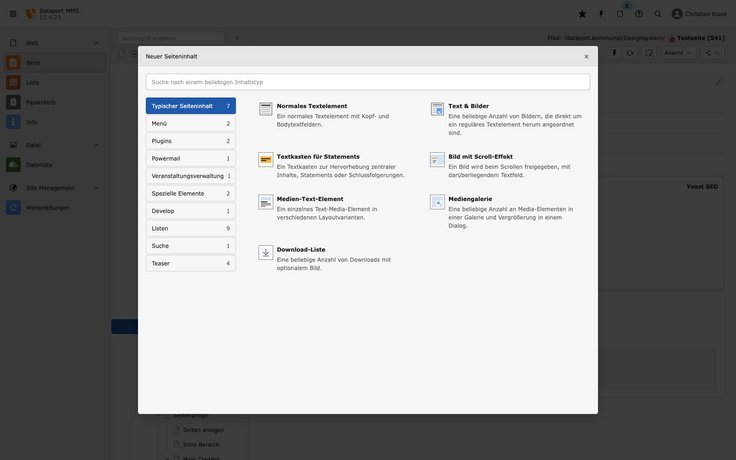Choose the Medien-Text-Element icon
The height and width of the screenshot is (460, 736).
pos(266,202)
